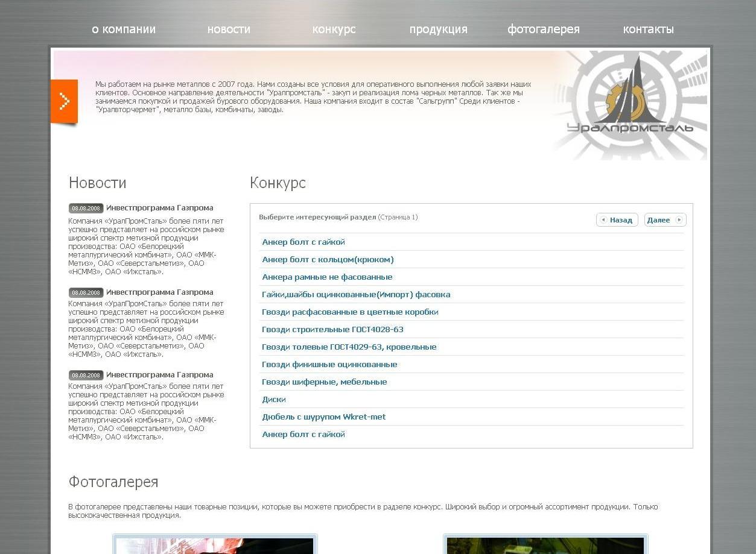This screenshot has height=554, width=756.
Task: Open the 'фотогалерея' menu item
Action: tap(544, 30)
